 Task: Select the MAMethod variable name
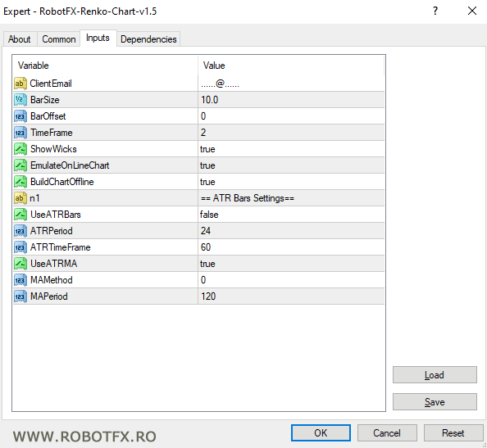tap(52, 280)
